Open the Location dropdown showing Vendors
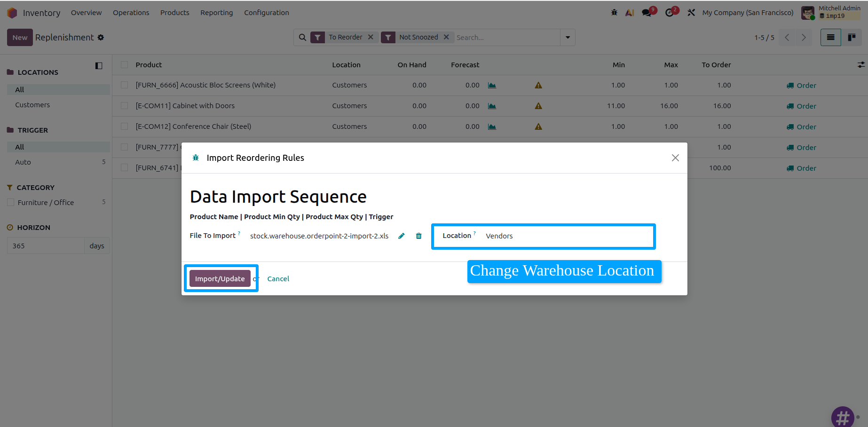Image resolution: width=868 pixels, height=427 pixels. click(x=567, y=236)
